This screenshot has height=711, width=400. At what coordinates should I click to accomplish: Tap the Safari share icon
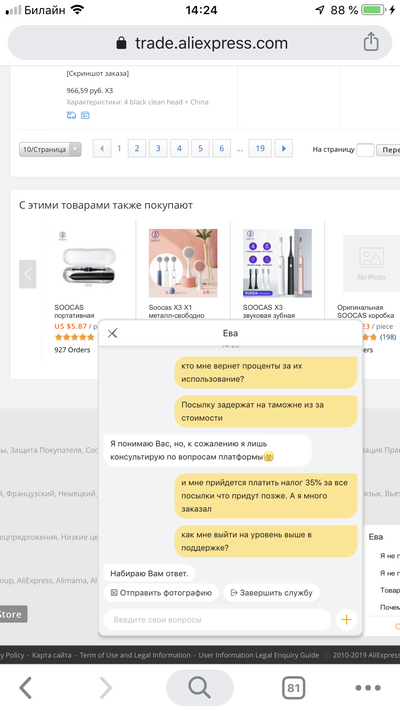(x=371, y=42)
